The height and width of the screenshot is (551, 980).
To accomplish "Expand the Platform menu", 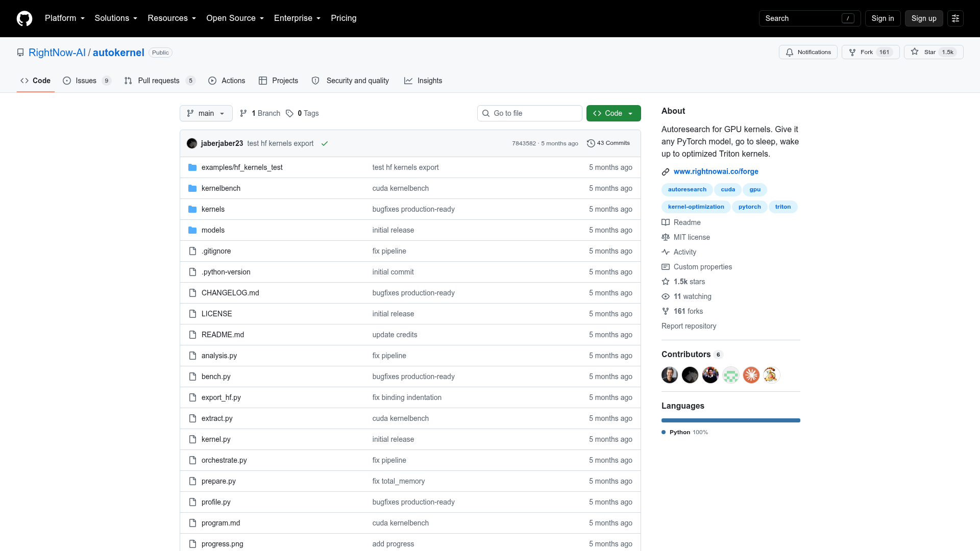I will [x=65, y=18].
